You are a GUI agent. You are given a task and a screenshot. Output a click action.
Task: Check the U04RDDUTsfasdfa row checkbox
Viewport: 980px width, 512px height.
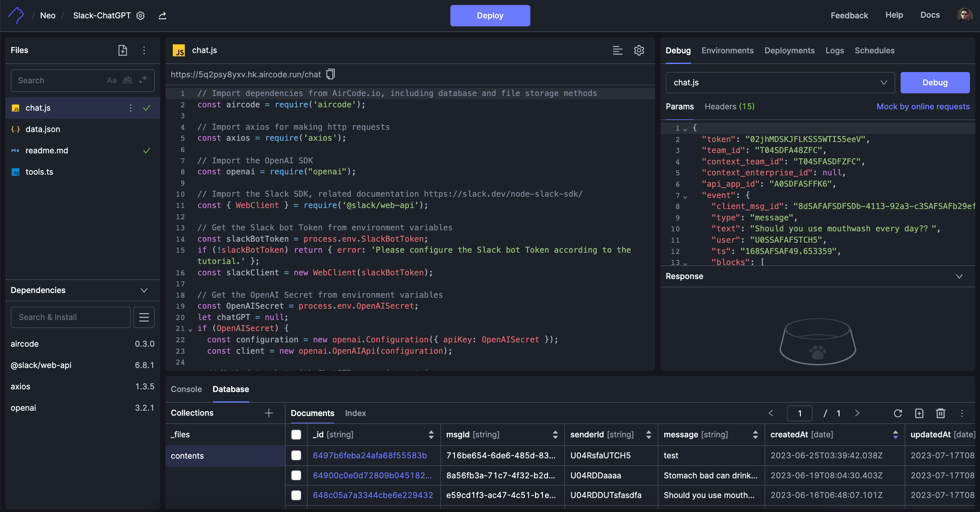(x=296, y=495)
